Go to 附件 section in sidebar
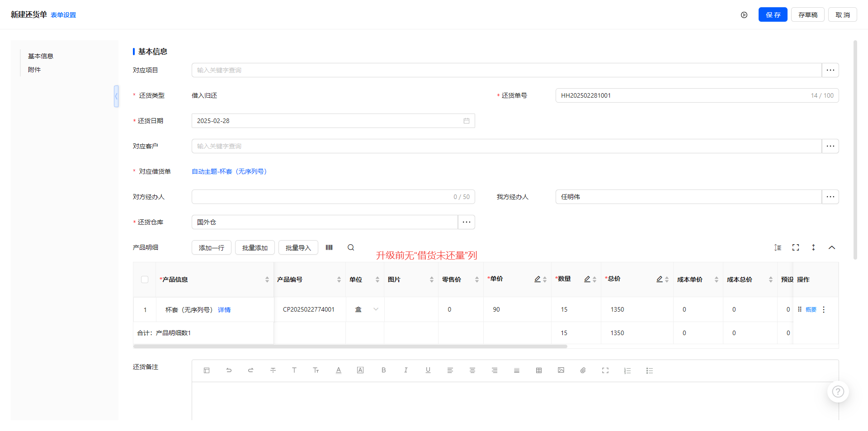The width and height of the screenshot is (868, 431). (34, 70)
